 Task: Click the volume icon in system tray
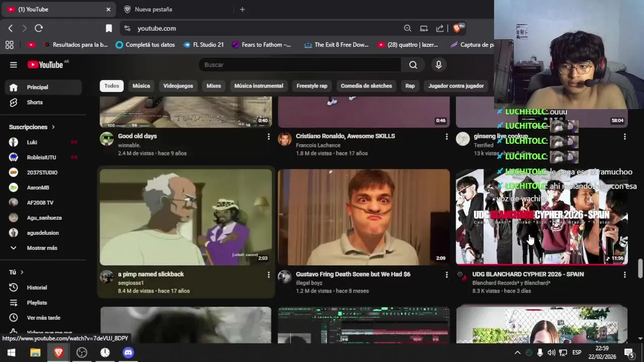[x=551, y=352]
